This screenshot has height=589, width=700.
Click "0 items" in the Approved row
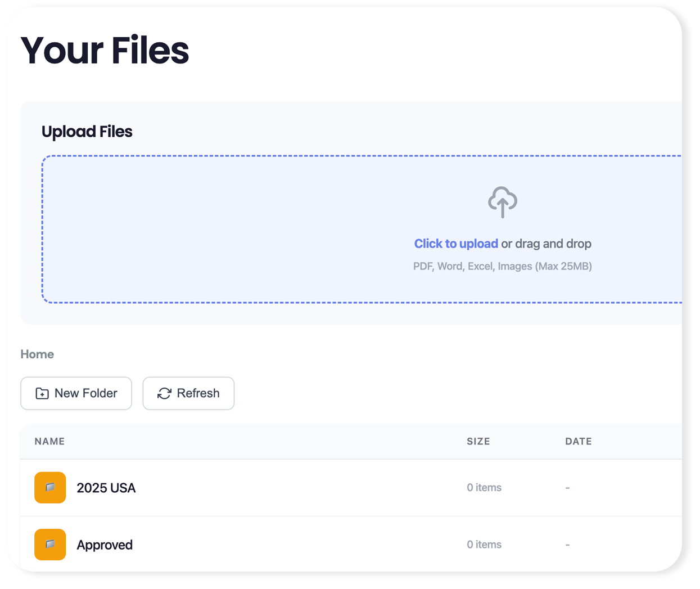(x=484, y=545)
